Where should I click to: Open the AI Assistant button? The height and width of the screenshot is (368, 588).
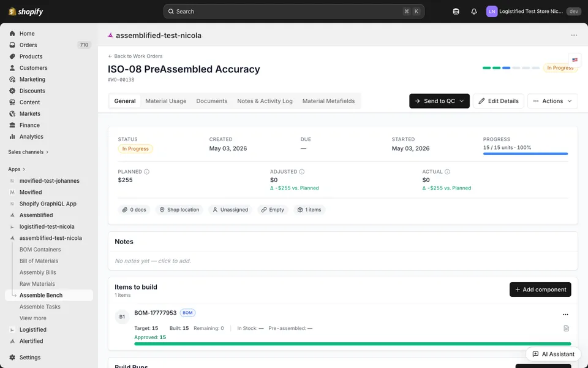click(x=554, y=354)
